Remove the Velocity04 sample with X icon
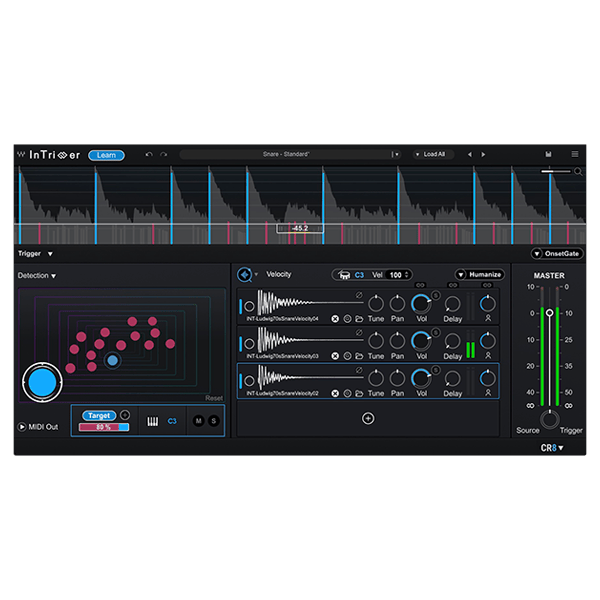 click(335, 319)
